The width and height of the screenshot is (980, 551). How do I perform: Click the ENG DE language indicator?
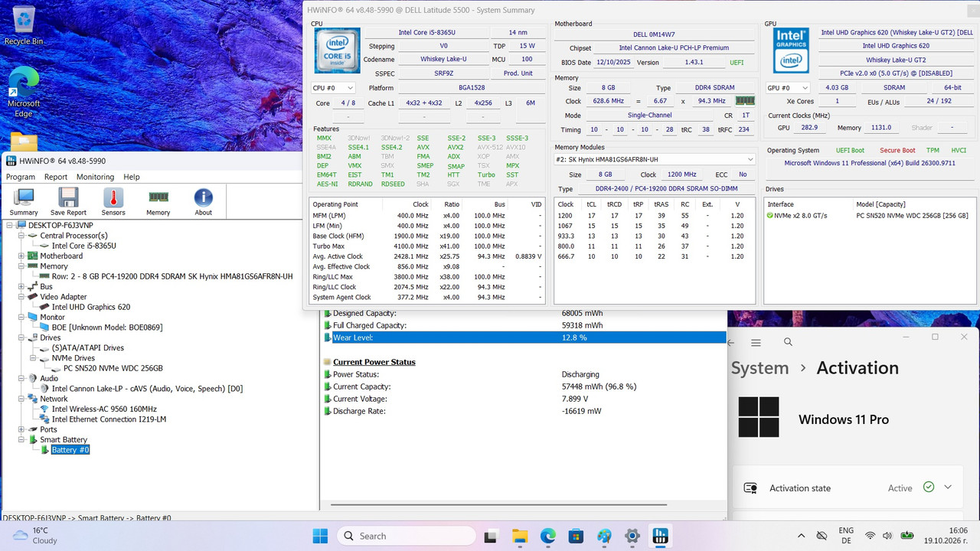pyautogui.click(x=846, y=536)
